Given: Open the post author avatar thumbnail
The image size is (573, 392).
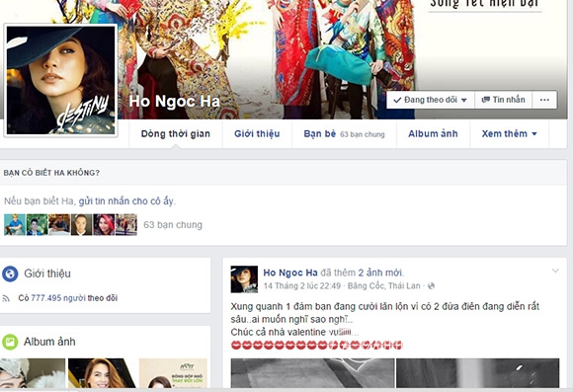Looking at the screenshot, I should pyautogui.click(x=244, y=279).
